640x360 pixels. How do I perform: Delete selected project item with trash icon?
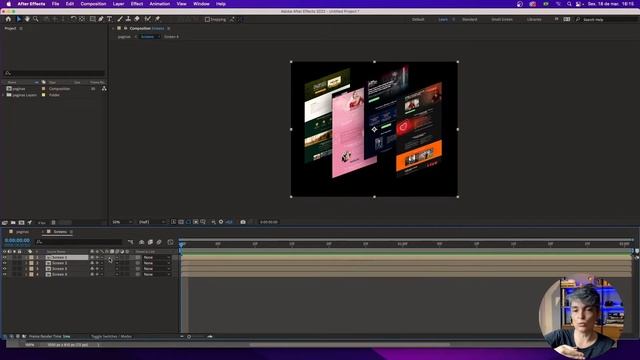(53, 222)
